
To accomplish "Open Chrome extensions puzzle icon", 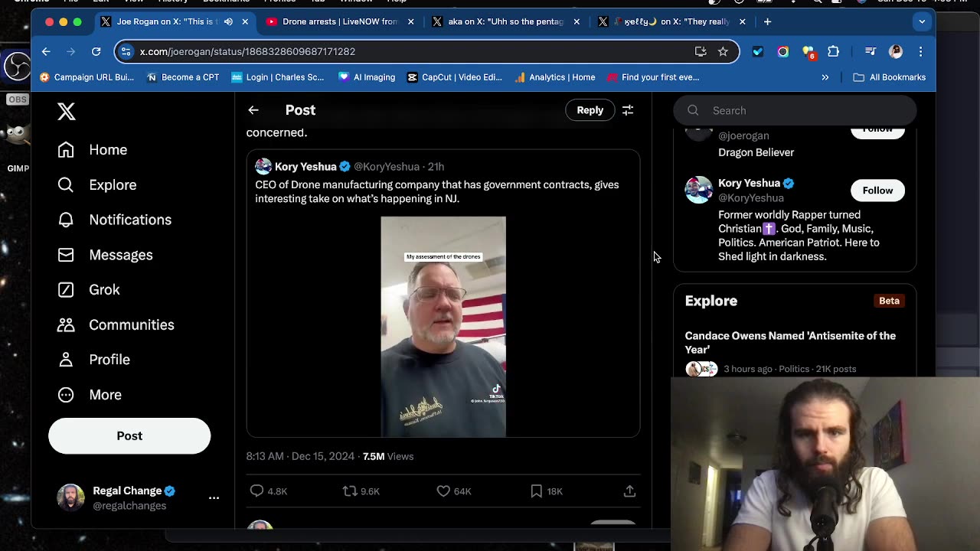I will click(x=833, y=51).
